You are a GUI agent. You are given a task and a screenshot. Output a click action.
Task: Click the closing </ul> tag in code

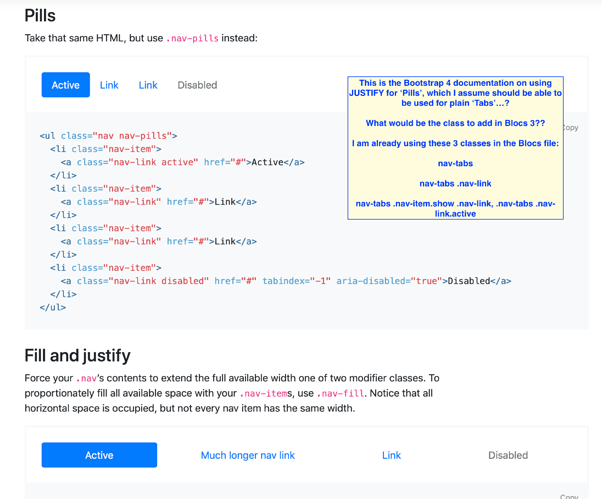pyautogui.click(x=53, y=307)
